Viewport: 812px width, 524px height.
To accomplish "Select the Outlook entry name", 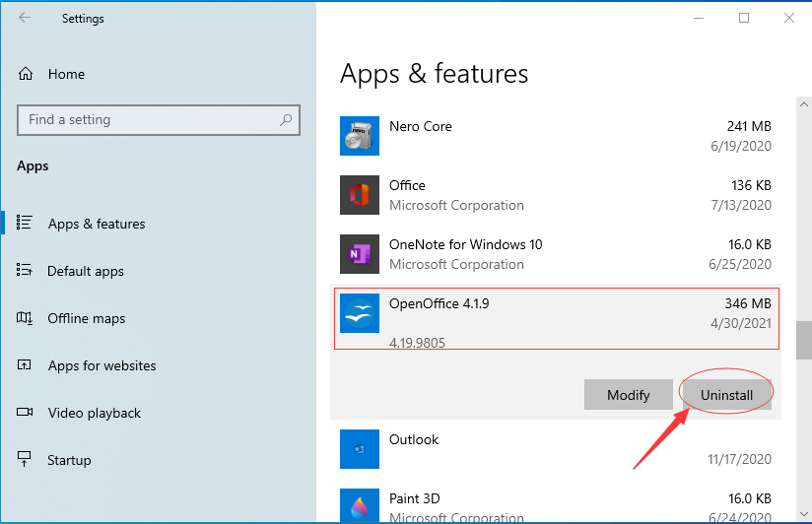I will pyautogui.click(x=414, y=439).
